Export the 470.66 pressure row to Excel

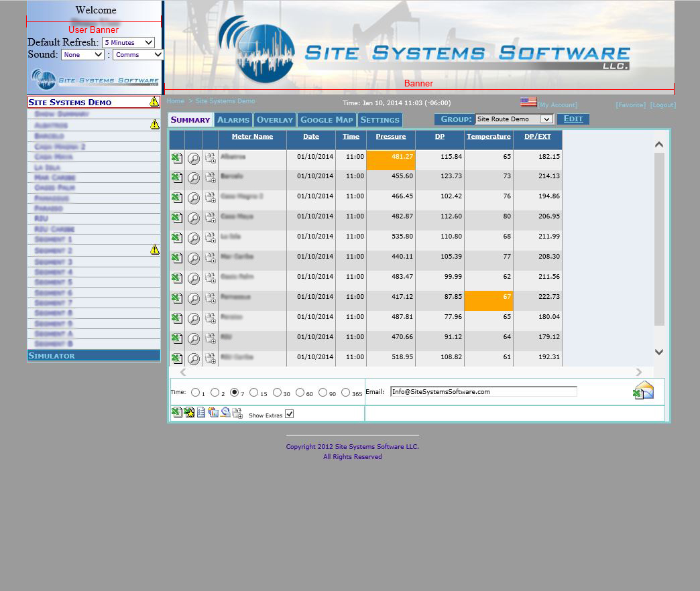(x=177, y=338)
